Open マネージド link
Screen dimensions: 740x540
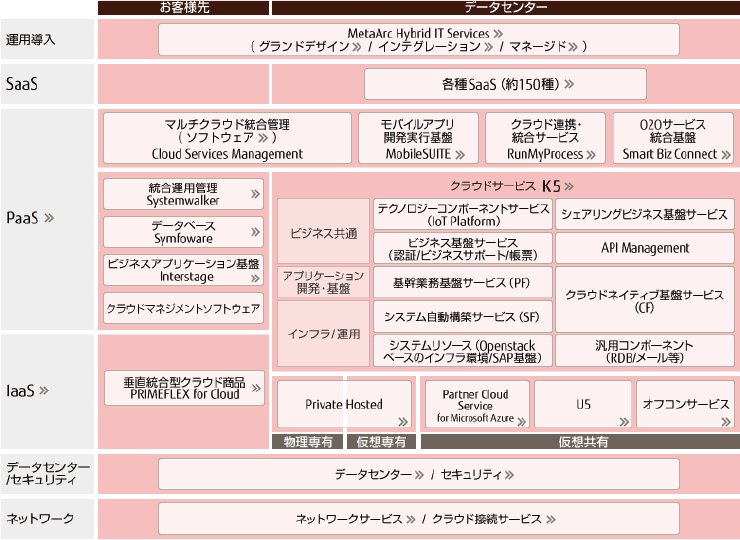(x=543, y=46)
